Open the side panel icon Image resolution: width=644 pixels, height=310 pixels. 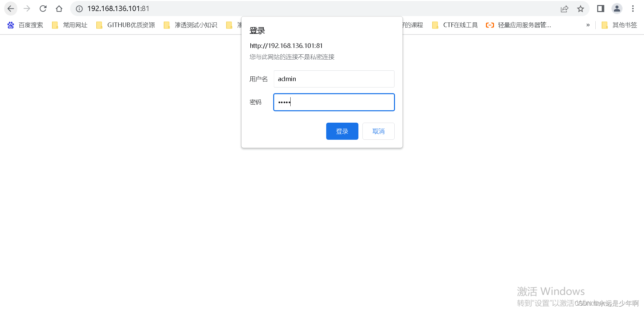pos(600,8)
